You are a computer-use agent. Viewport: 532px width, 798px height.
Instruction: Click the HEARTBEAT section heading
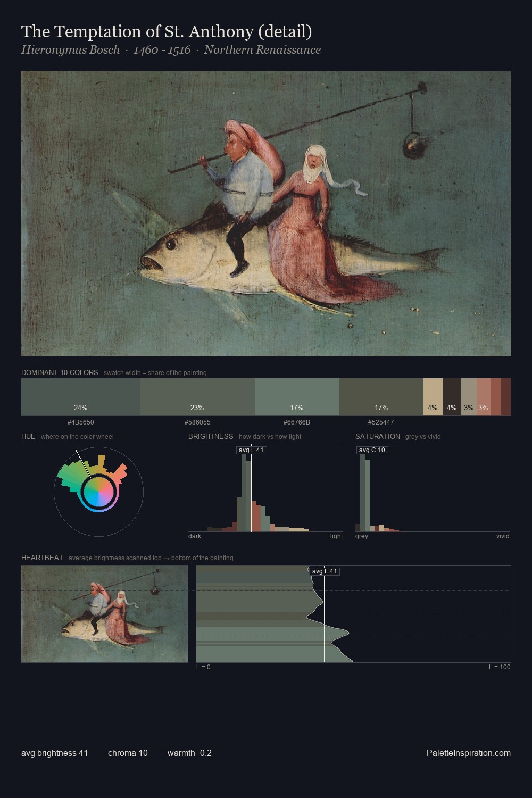click(x=42, y=558)
